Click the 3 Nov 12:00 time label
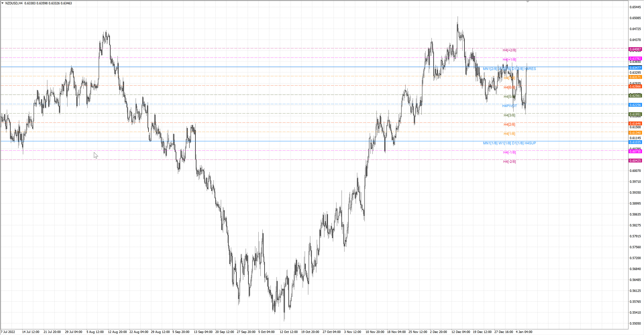The width and height of the screenshot is (644, 335). (353, 332)
